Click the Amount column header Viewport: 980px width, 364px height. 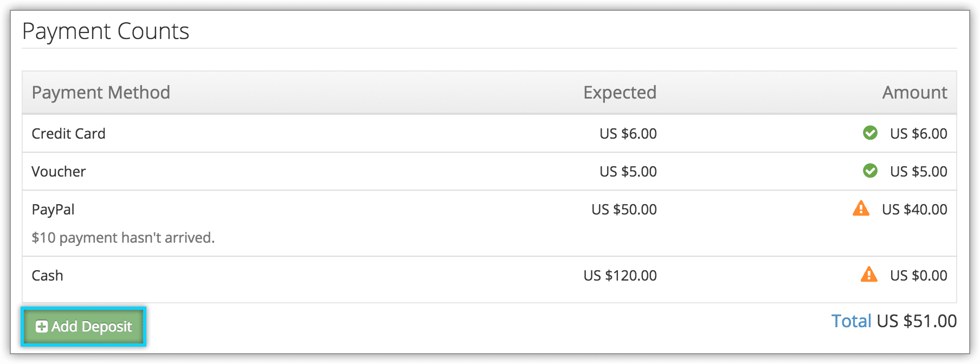914,93
